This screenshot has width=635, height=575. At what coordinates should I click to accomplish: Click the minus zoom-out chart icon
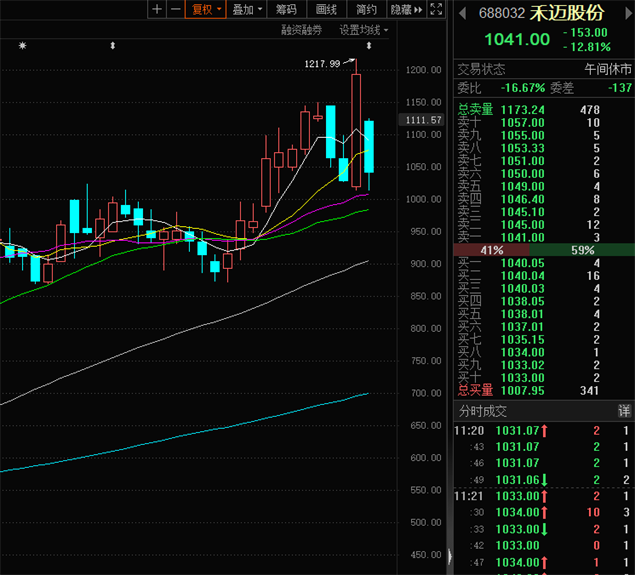click(x=176, y=9)
